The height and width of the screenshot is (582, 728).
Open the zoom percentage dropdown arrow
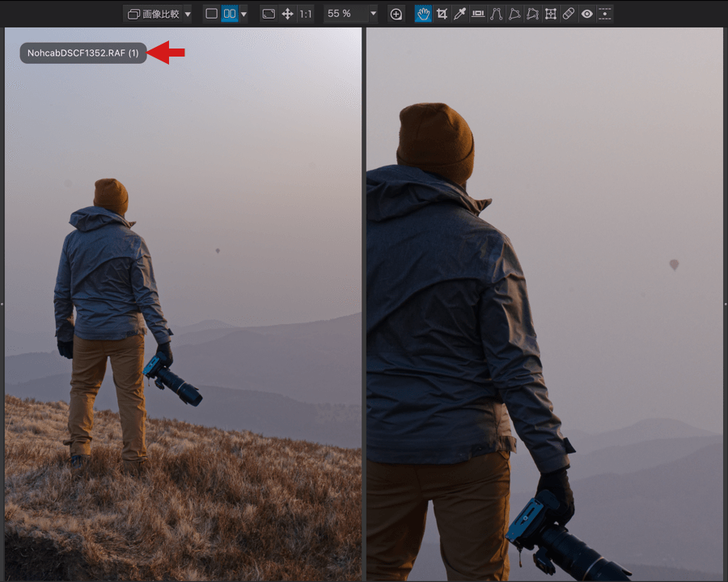[373, 14]
